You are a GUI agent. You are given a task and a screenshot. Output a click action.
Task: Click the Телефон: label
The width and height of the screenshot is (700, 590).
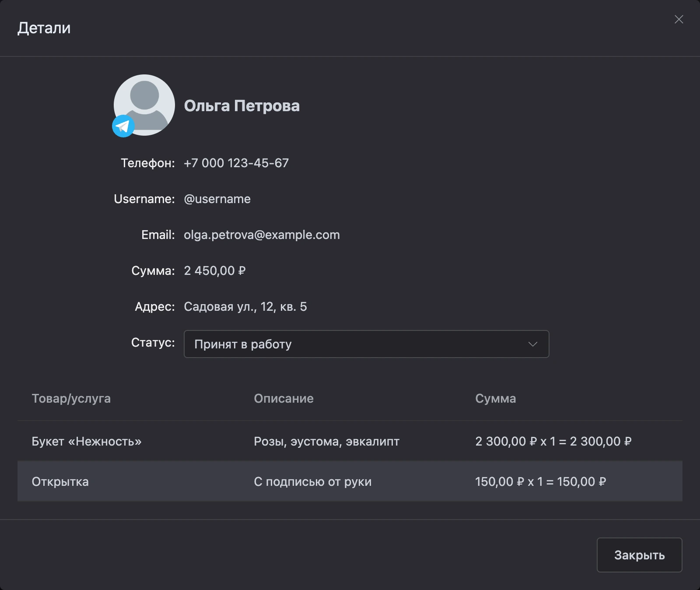[148, 163]
